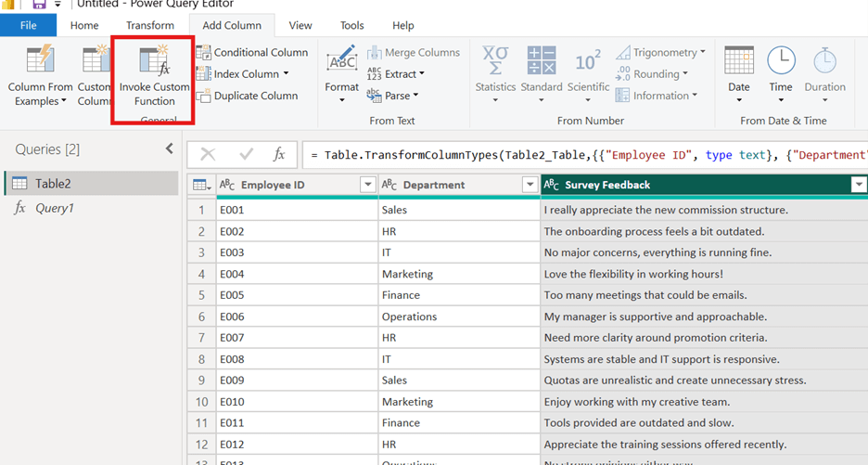This screenshot has height=465, width=868.
Task: Select the Employee ID column header
Action: click(x=298, y=185)
